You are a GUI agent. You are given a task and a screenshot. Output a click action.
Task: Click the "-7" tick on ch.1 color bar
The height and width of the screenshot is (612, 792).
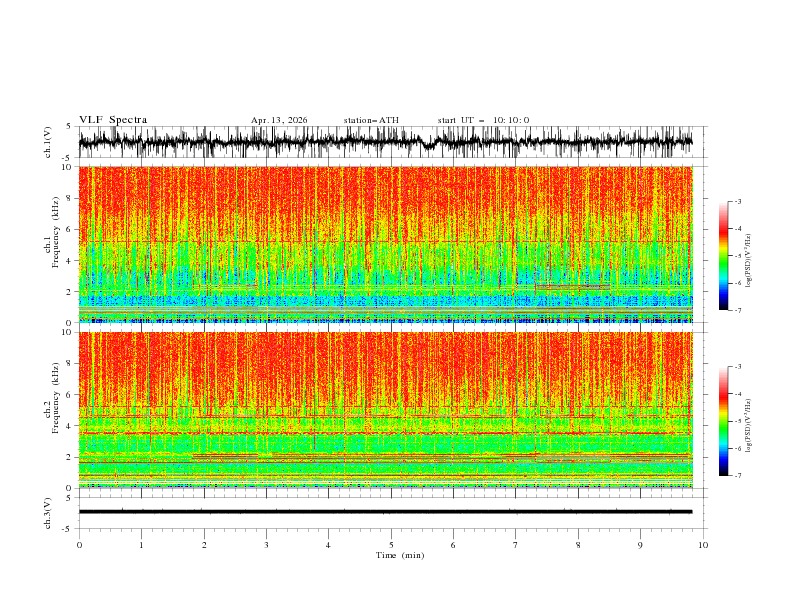[738, 310]
